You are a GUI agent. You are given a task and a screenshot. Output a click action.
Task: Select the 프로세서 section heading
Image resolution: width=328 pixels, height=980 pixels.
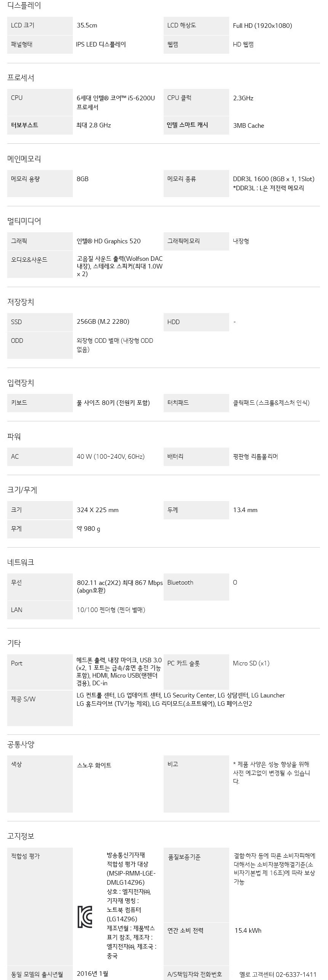point(21,77)
